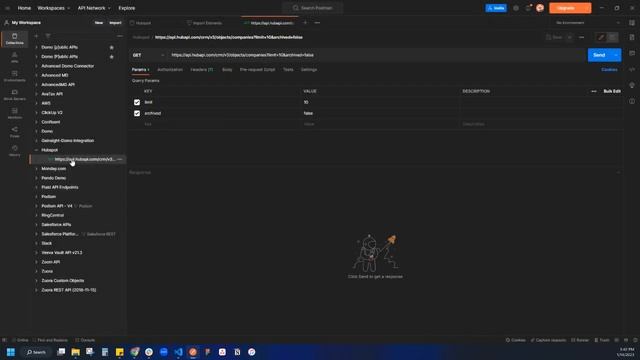This screenshot has width=640, height=360.
Task: Open the comments icon in right sidebar
Action: click(632, 53)
